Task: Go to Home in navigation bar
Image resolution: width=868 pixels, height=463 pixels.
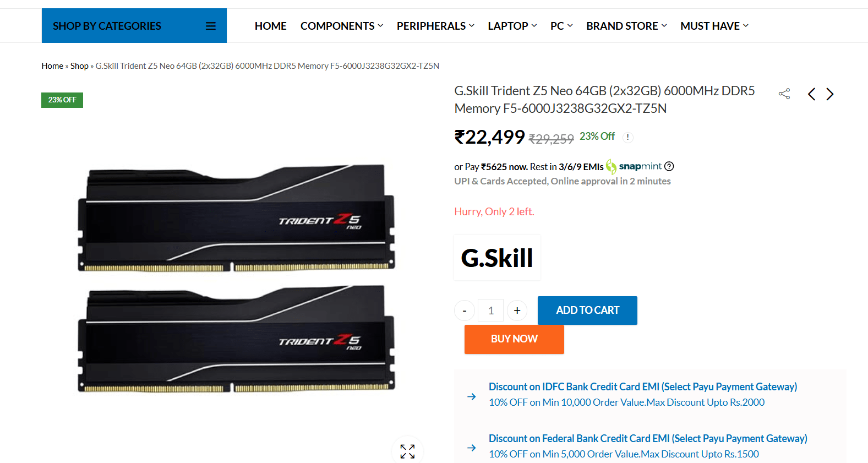Action: click(270, 26)
